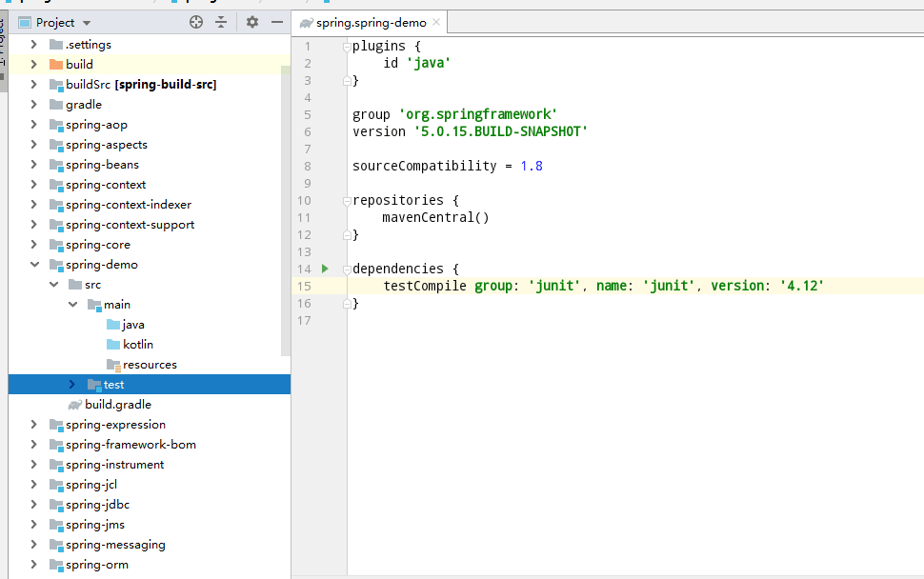Click the sourceCompatibility value 1.8

(532, 166)
